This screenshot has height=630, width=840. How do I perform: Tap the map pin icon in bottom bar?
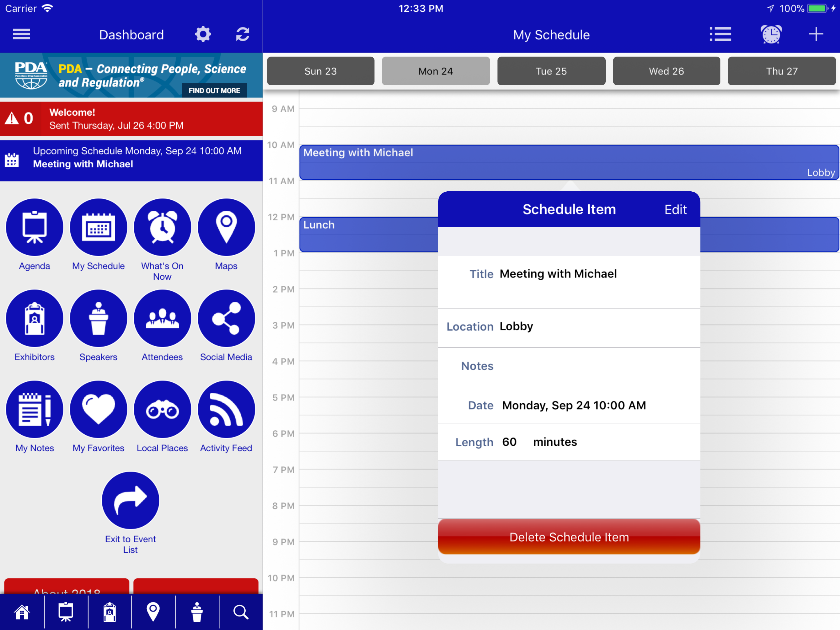coord(153,612)
